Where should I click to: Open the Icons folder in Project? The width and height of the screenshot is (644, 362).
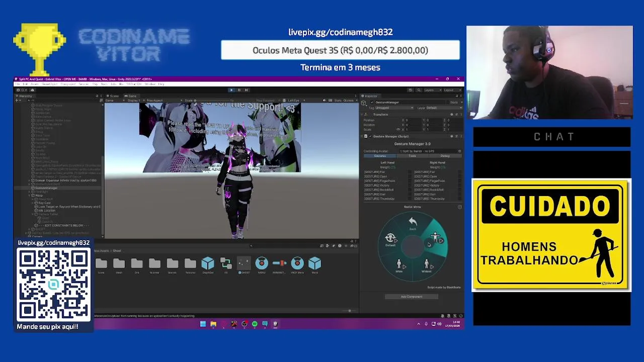coord(101,265)
